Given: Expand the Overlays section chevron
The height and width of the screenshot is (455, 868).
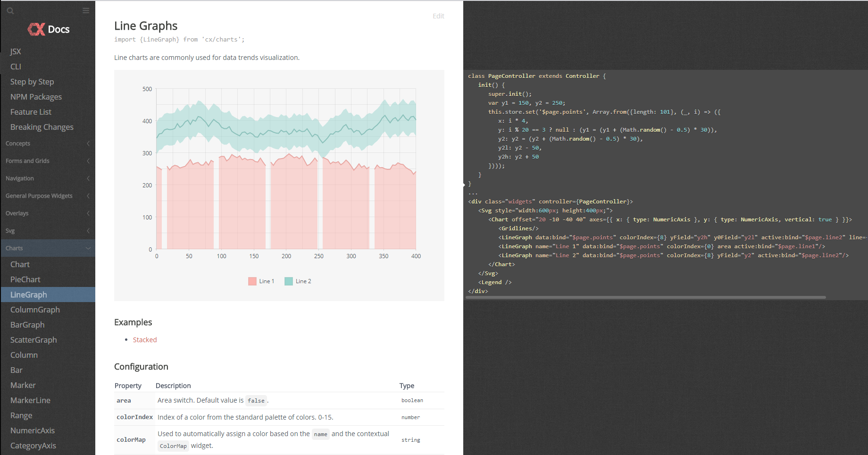Looking at the screenshot, I should pyautogui.click(x=88, y=213).
